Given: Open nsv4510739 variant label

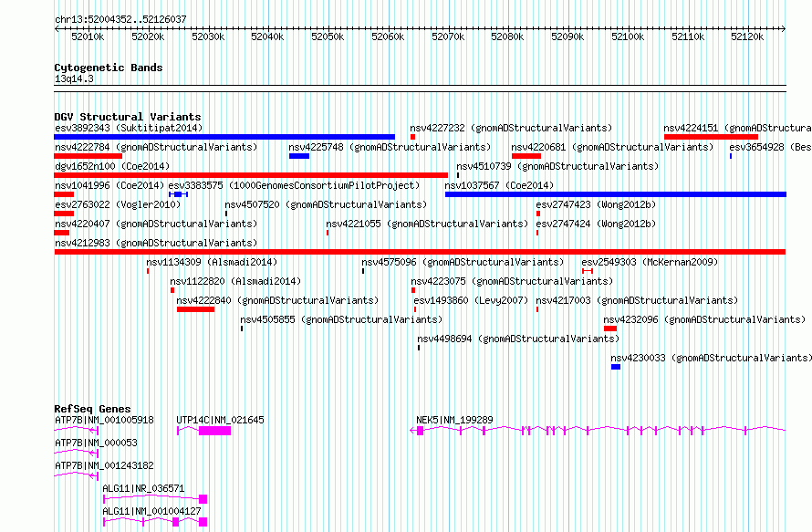Looking at the screenshot, I should click(557, 166).
